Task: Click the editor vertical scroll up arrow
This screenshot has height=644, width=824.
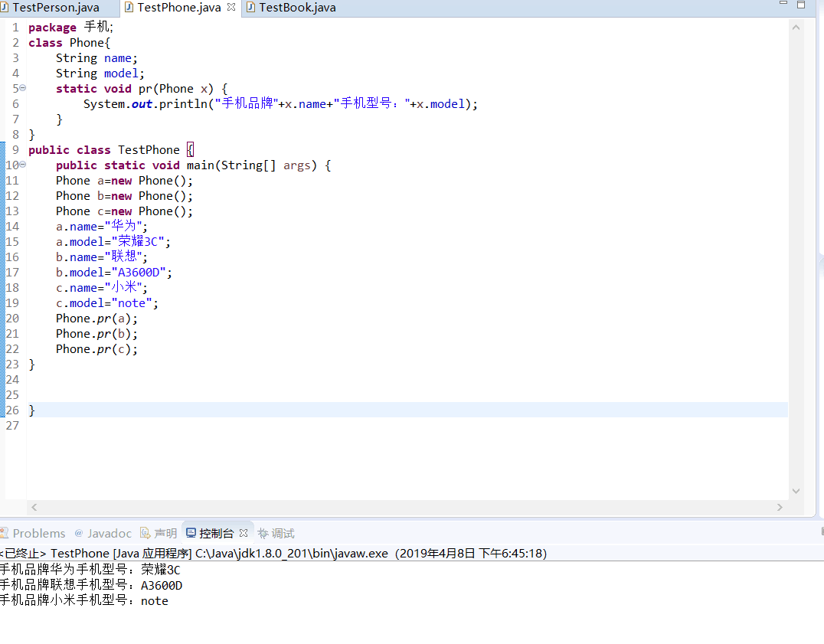Action: tap(796, 28)
